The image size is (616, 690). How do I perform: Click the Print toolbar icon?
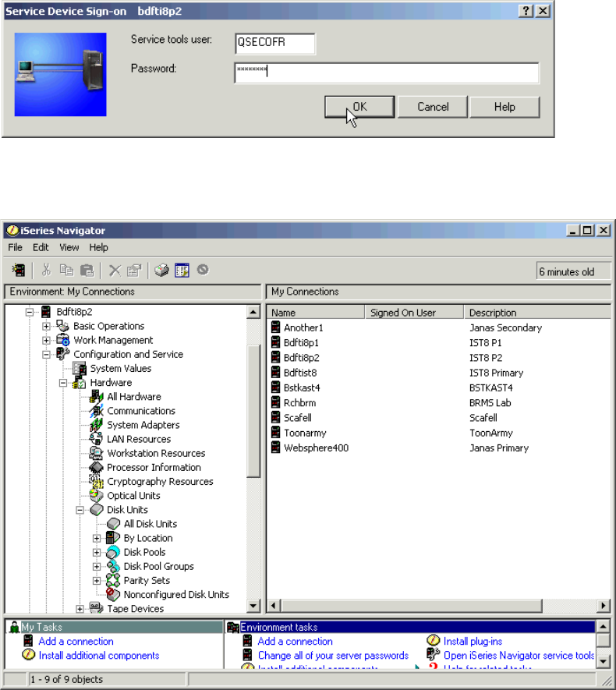(161, 271)
